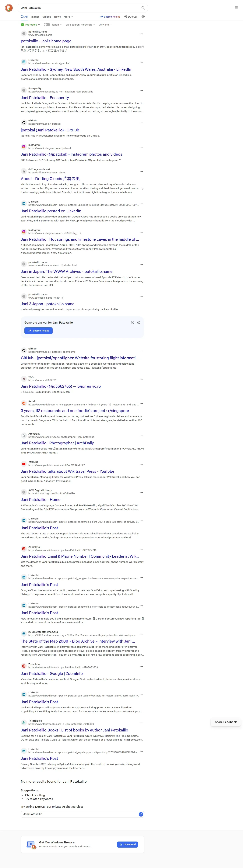Open 'Jani Patokallio - Google | ZoomInfo' link
Screen dimensions: 243x868
click(52, 674)
